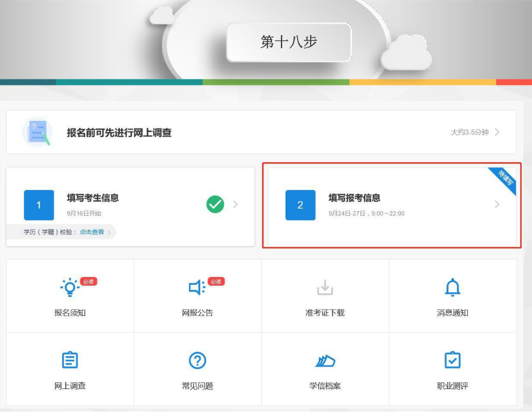
Task: Click the survey document icon in banner
Action: [37, 132]
